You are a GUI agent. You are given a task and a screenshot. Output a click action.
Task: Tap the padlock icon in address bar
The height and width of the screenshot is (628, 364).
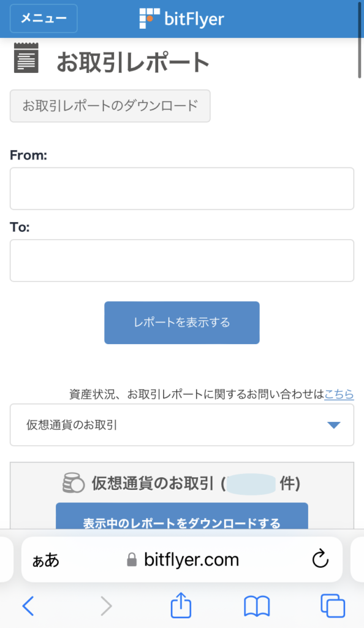coord(132,559)
